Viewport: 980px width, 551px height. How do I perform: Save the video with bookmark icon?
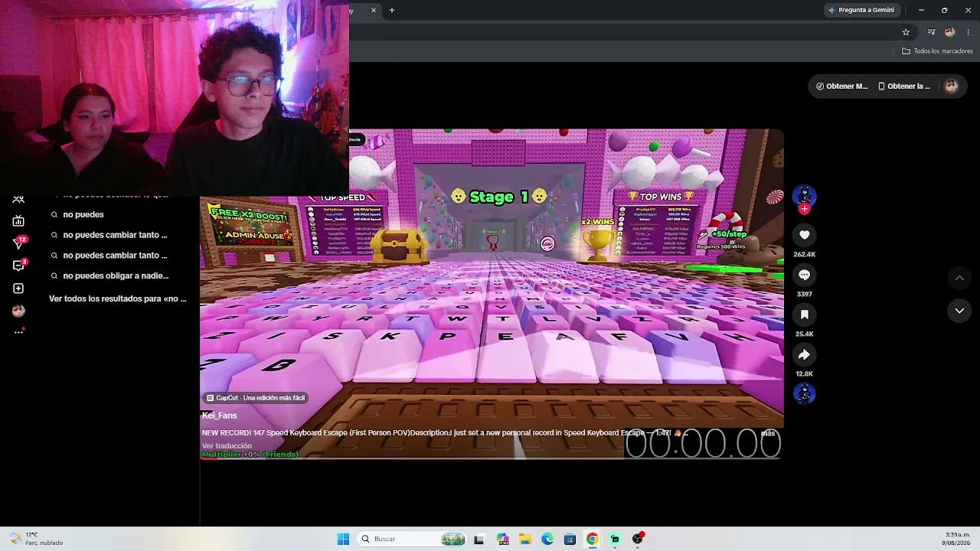[x=804, y=315]
